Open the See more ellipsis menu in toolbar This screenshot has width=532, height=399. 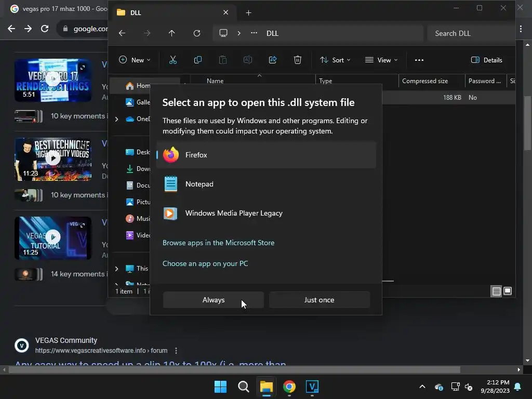point(419,60)
